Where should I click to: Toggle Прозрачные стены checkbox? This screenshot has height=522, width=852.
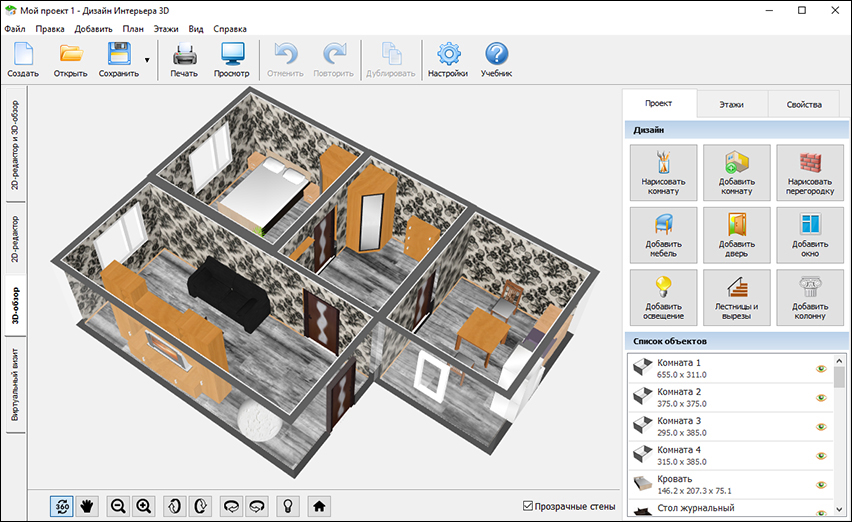tap(529, 506)
